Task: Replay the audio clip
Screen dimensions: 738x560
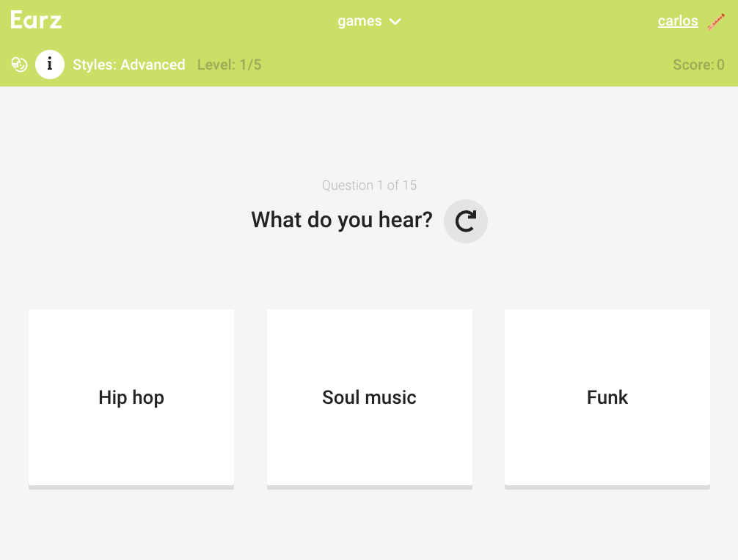Action: point(466,221)
